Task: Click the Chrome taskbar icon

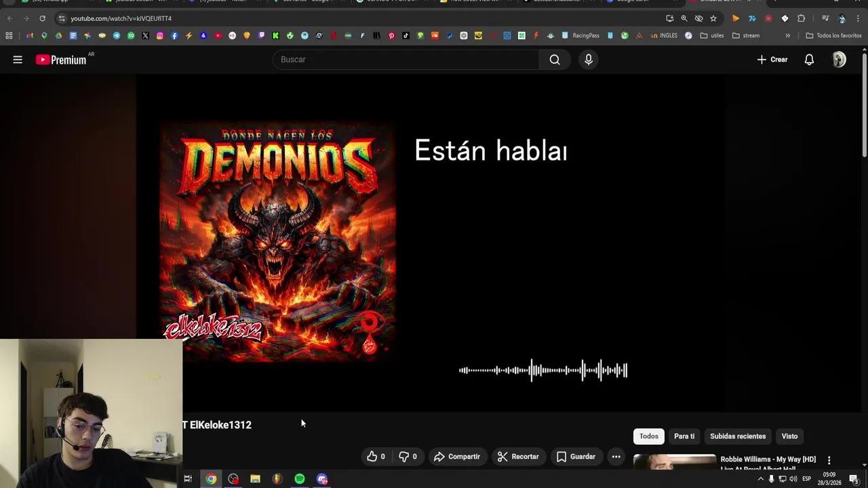Action: tap(211, 479)
